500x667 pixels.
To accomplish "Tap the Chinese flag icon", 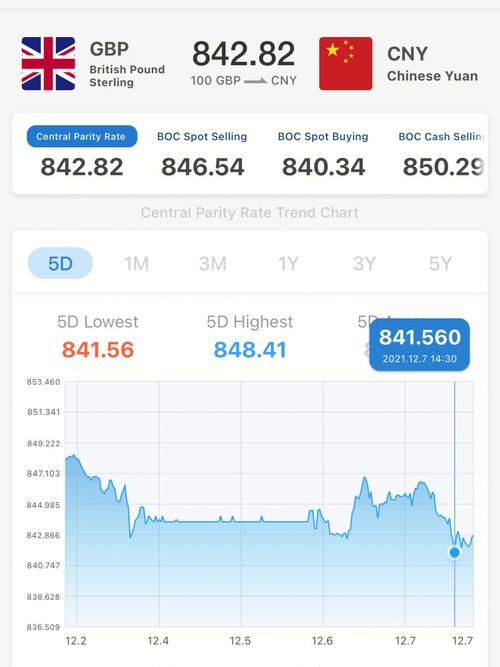I will (346, 63).
